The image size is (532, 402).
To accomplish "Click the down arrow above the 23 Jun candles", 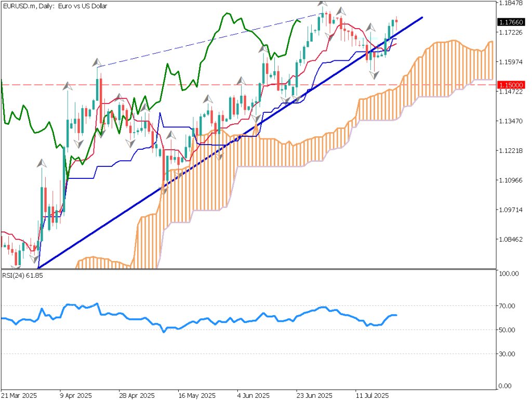I will [x=329, y=36].
